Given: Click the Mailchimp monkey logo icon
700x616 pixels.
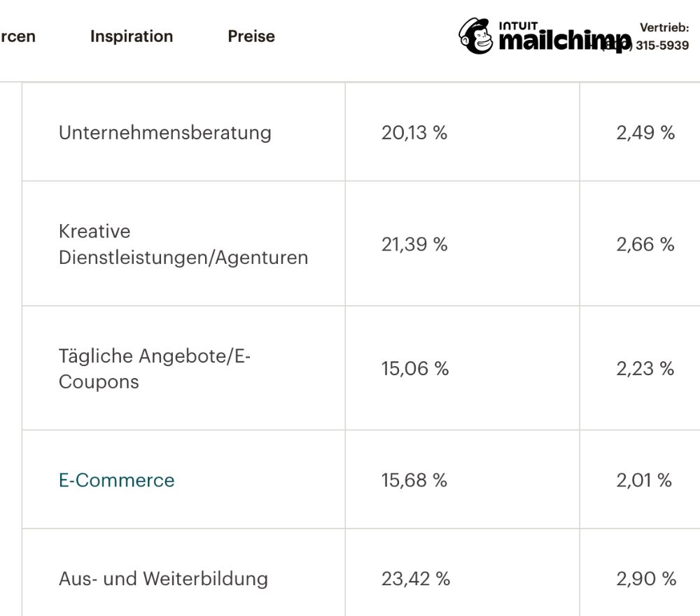Looking at the screenshot, I should [476, 36].
